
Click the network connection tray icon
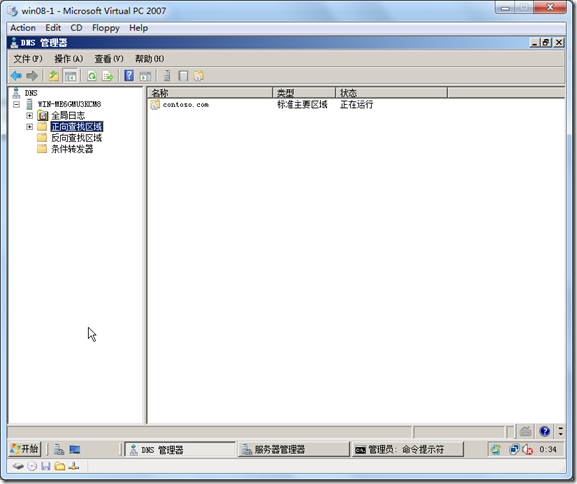tap(514, 449)
